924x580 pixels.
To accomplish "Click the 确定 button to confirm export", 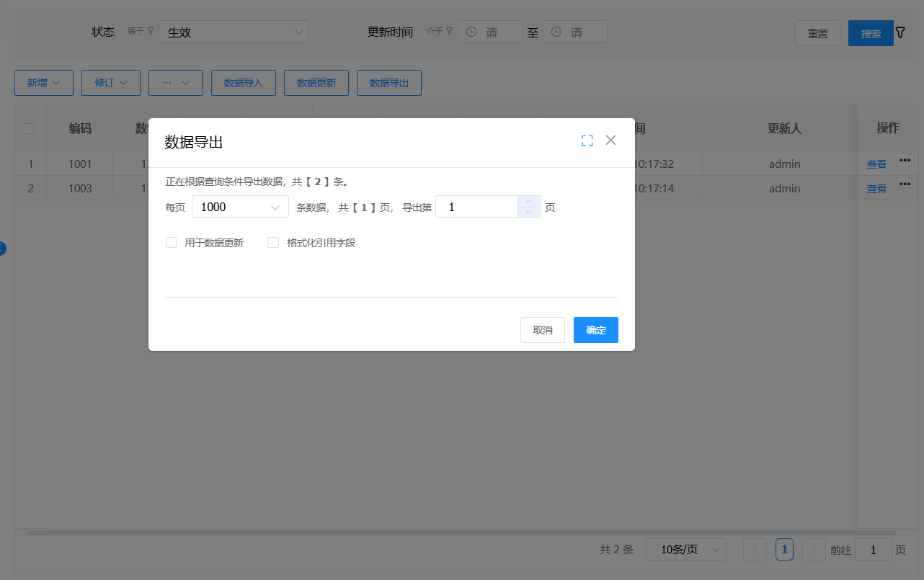I will 595,330.
